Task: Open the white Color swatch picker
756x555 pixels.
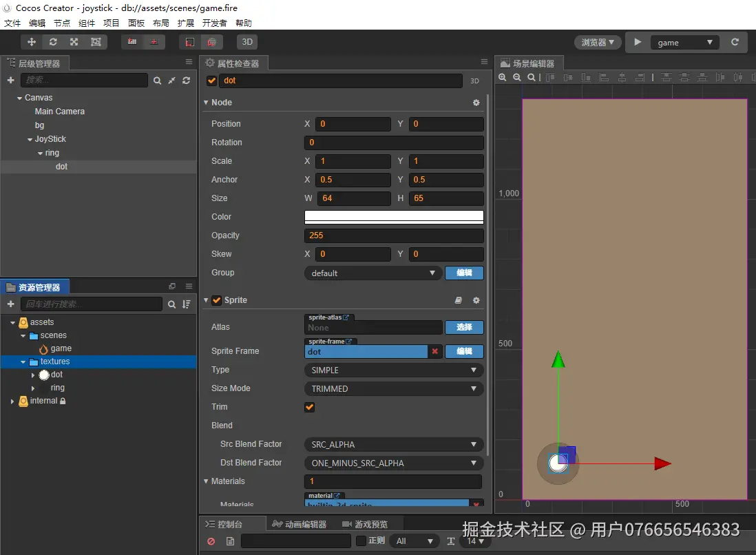Action: click(x=394, y=217)
